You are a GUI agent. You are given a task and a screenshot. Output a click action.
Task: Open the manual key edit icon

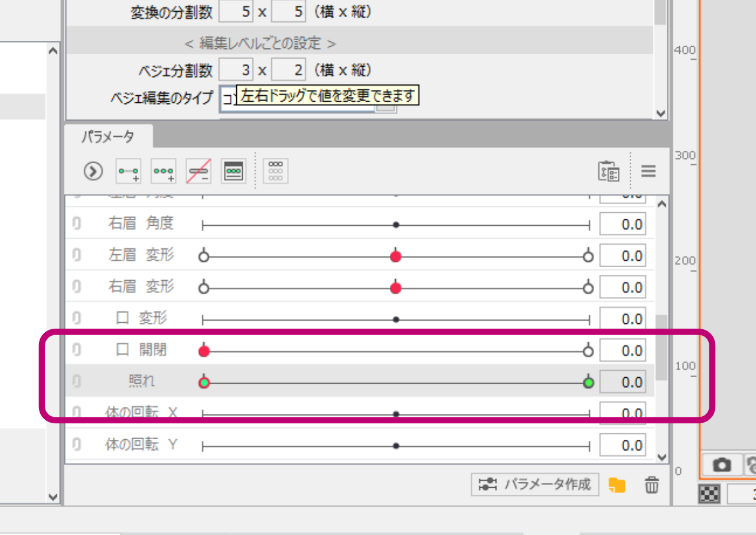pos(234,171)
